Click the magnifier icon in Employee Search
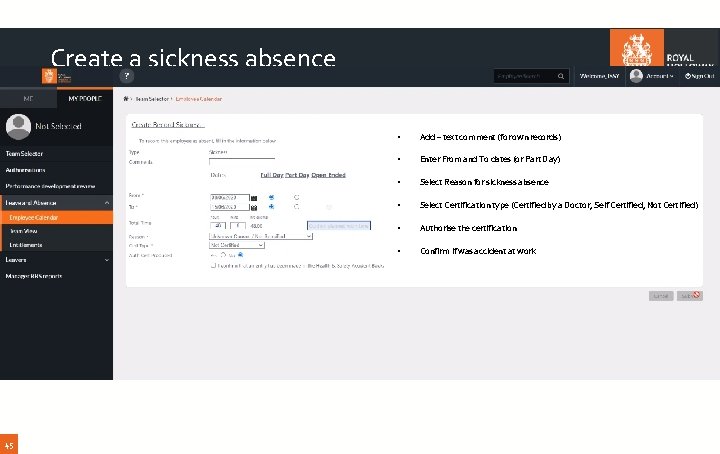 tap(561, 76)
